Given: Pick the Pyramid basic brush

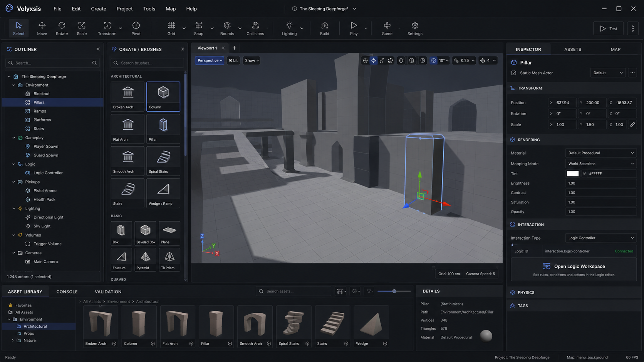Looking at the screenshot, I should (x=145, y=259).
